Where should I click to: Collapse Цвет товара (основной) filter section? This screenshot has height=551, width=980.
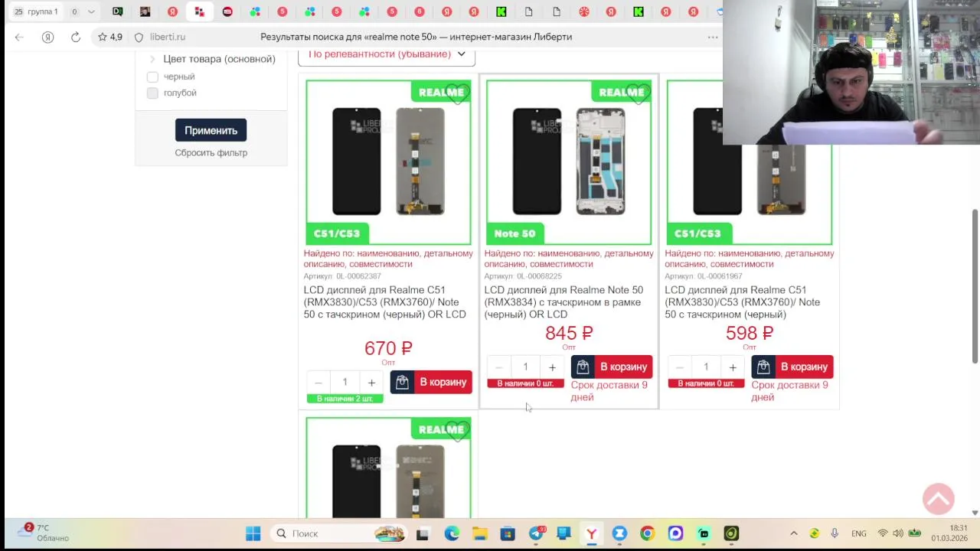pyautogui.click(x=152, y=59)
